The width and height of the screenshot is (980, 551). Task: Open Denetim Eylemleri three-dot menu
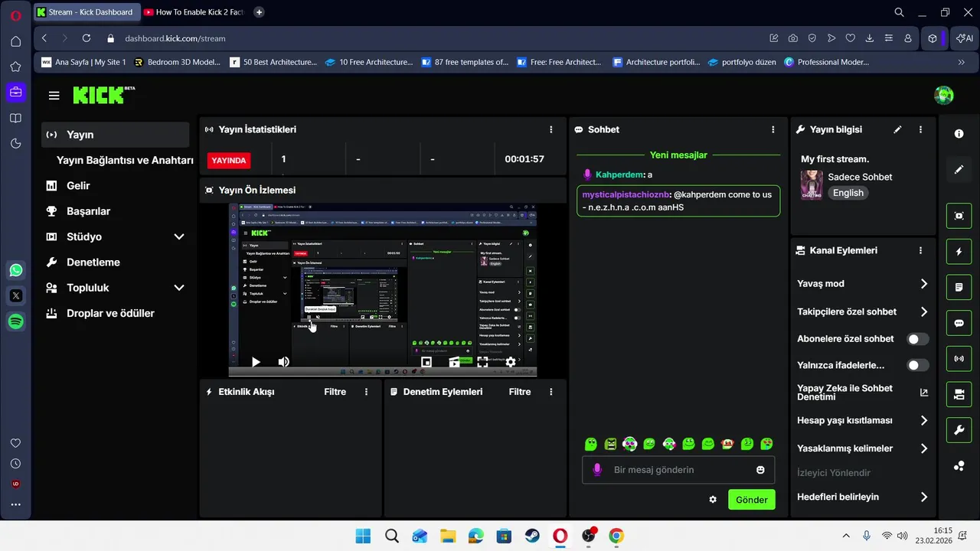[551, 392]
